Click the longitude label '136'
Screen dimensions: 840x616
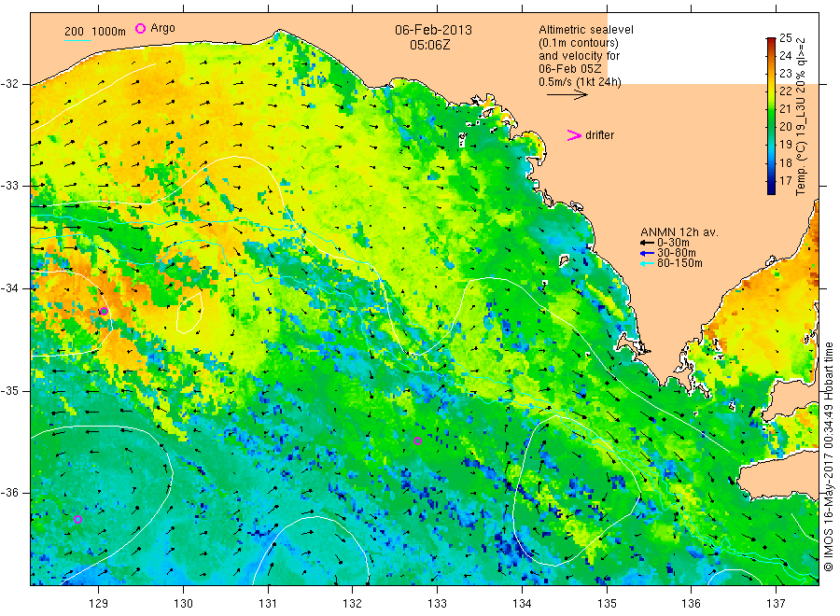click(691, 604)
